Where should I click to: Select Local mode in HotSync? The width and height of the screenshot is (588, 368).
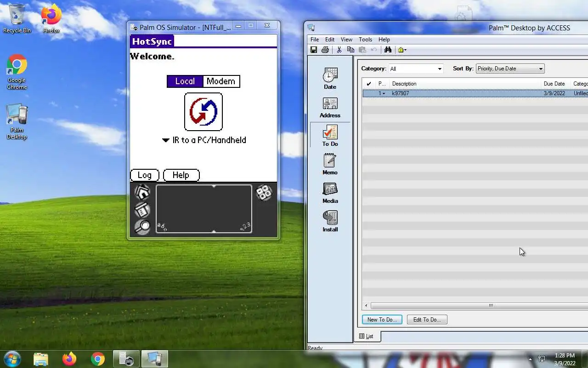[185, 81]
